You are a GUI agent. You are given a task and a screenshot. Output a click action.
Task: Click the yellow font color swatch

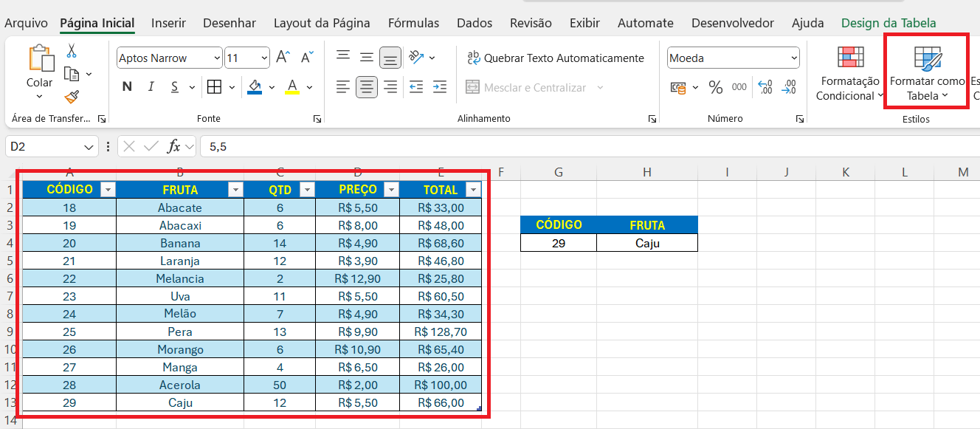292,87
